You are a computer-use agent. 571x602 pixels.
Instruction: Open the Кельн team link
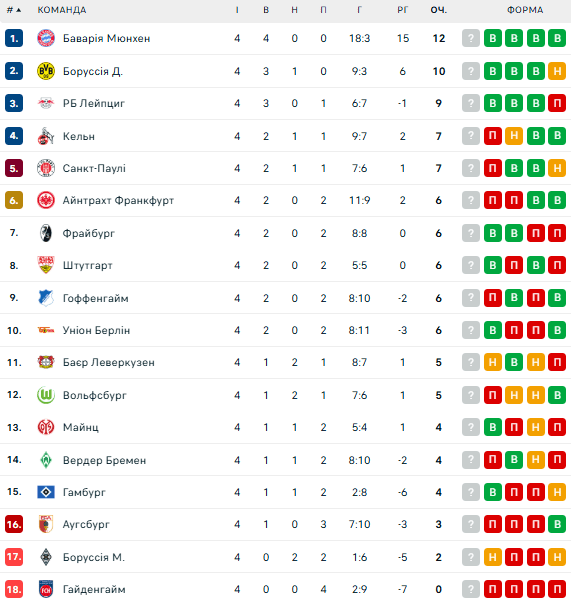(x=79, y=136)
